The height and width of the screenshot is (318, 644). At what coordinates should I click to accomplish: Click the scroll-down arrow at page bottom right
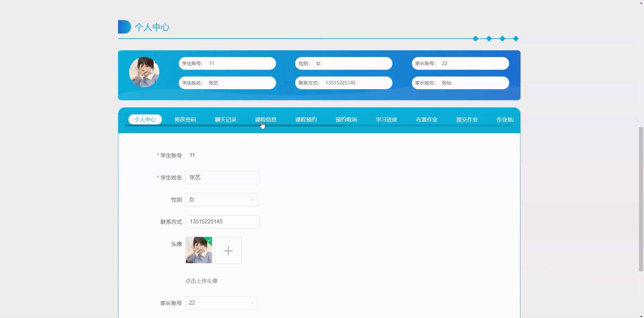(x=641, y=316)
